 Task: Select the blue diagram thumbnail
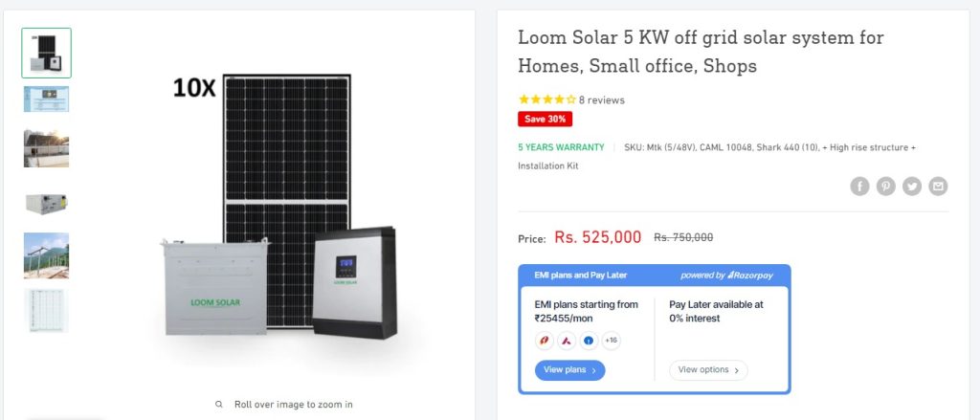pos(46,99)
